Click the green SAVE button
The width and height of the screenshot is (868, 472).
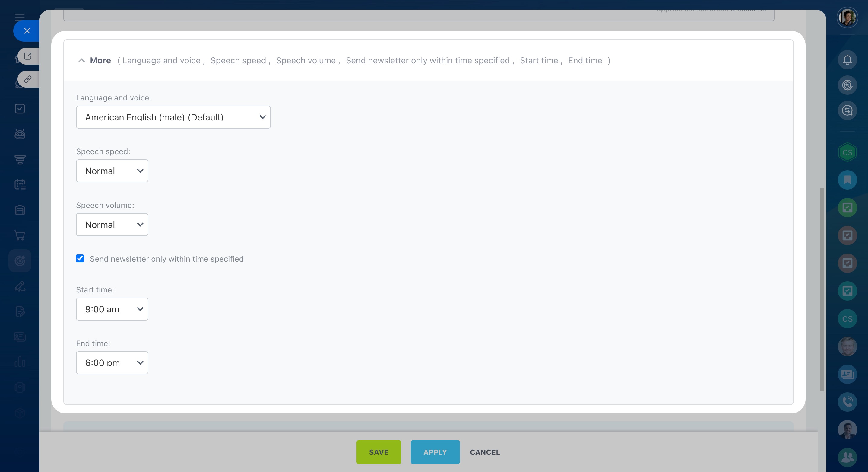point(379,452)
